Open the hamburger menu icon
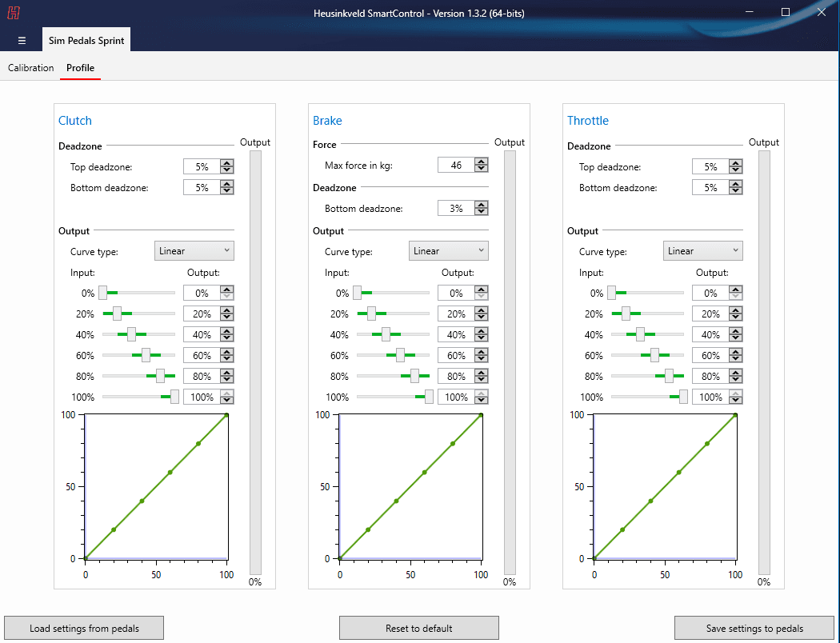The height and width of the screenshot is (643, 840). (22, 40)
